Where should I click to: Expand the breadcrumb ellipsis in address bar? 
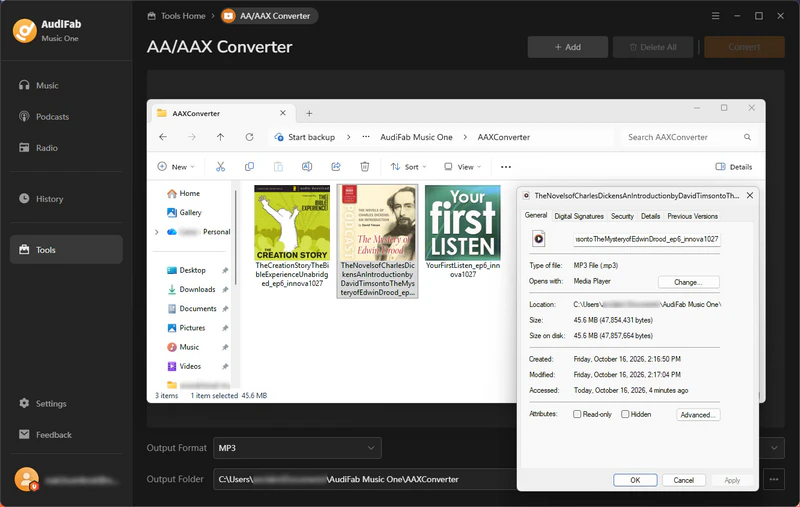tap(366, 137)
